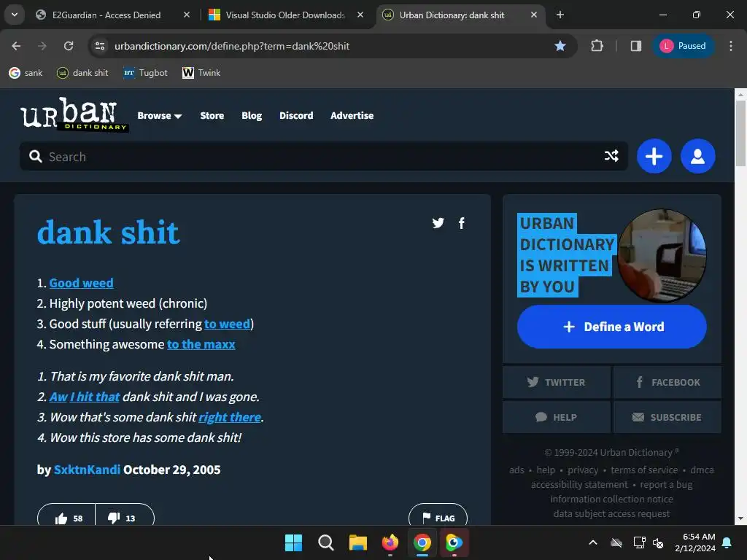Switch to Visual Studio Older Downloads tab
The width and height of the screenshot is (747, 560).
(x=286, y=15)
